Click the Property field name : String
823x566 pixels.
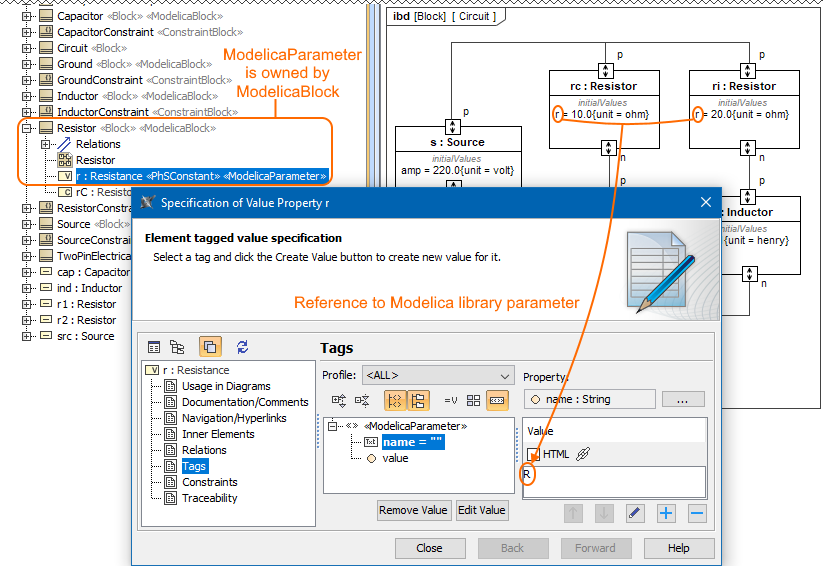[589, 399]
